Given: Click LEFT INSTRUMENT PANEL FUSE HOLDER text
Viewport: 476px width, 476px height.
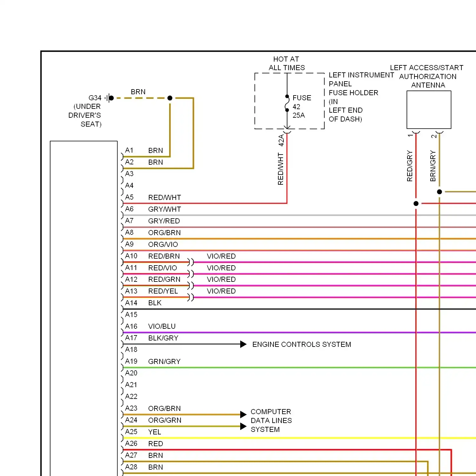Looking at the screenshot, I should coord(361,84).
